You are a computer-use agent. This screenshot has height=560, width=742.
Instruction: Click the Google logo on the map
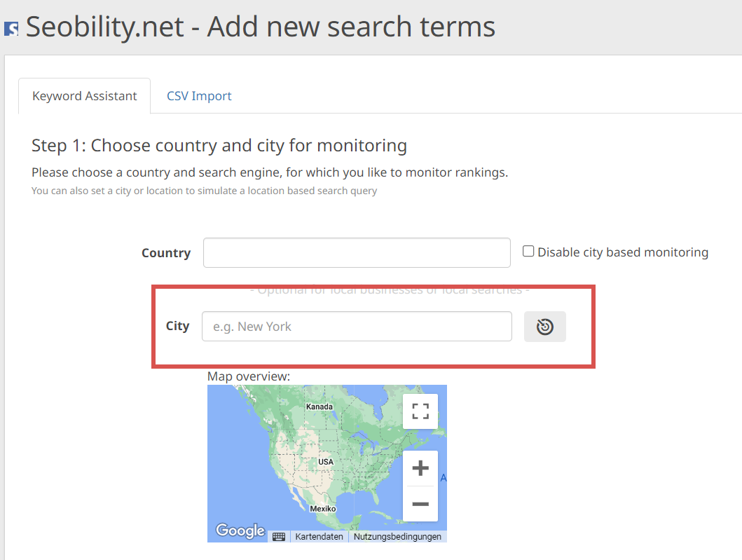240,531
